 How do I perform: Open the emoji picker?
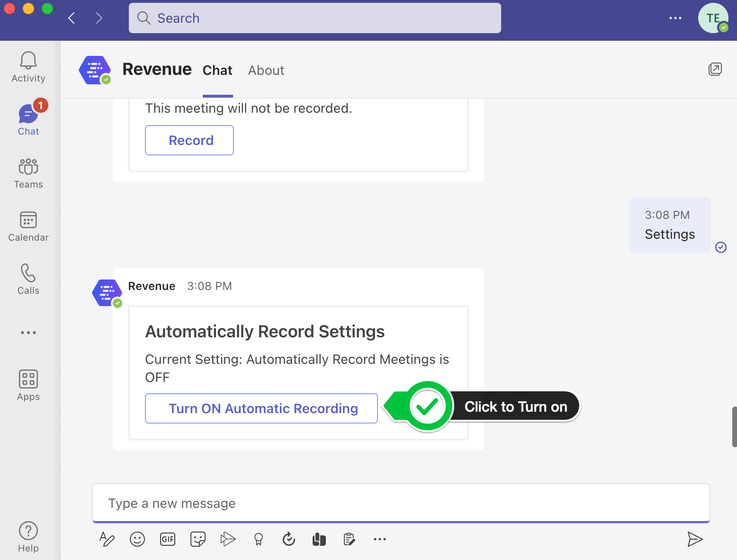point(137,539)
